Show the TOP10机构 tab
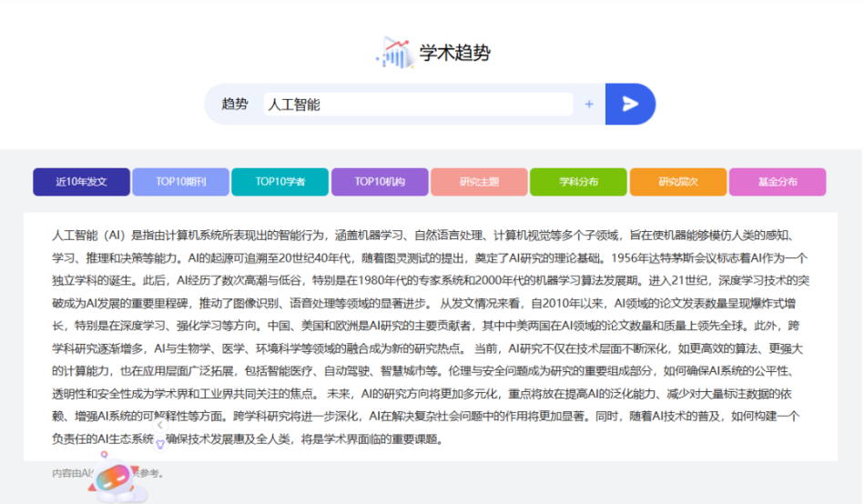This screenshot has width=865, height=504. tap(379, 182)
